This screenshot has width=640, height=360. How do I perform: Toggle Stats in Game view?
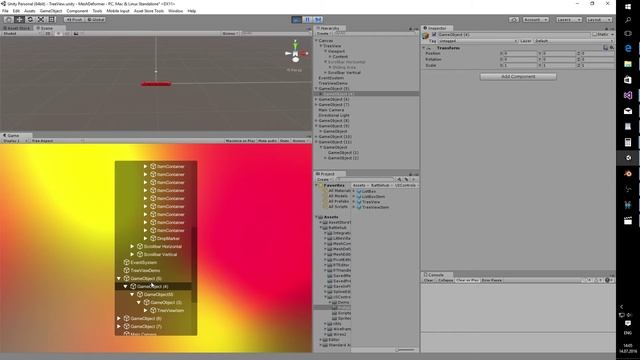tap(284, 140)
